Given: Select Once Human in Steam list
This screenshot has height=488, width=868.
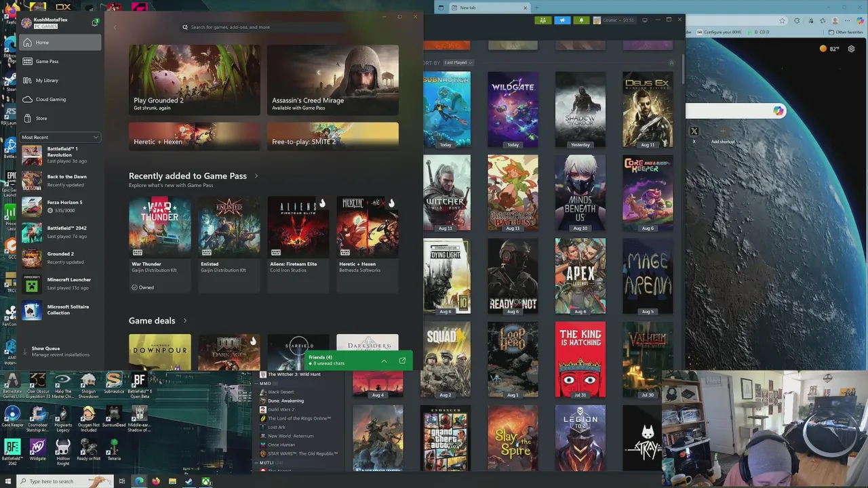Looking at the screenshot, I should click(x=281, y=445).
